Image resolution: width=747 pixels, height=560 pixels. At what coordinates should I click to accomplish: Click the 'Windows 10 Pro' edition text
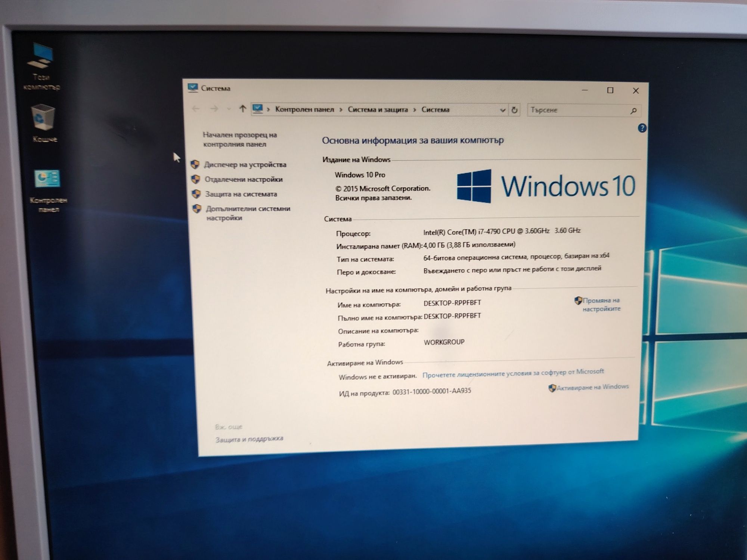tap(360, 175)
